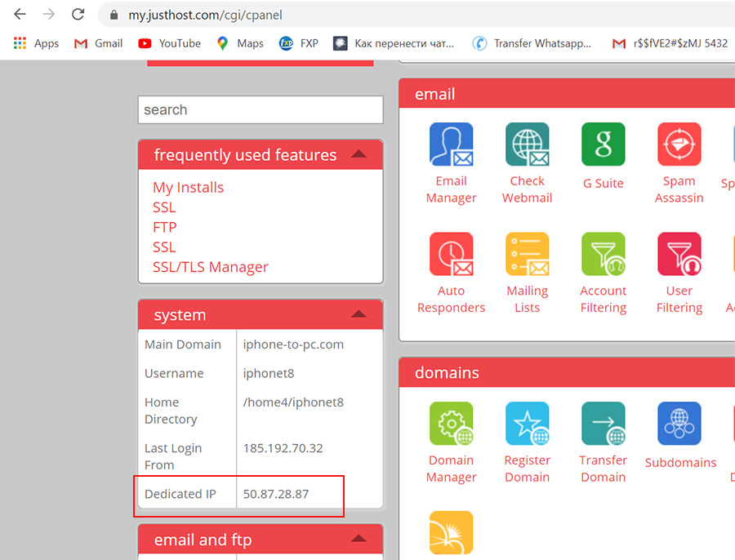Image resolution: width=735 pixels, height=560 pixels.
Task: Select the iphonet8 username value
Action: tap(269, 374)
